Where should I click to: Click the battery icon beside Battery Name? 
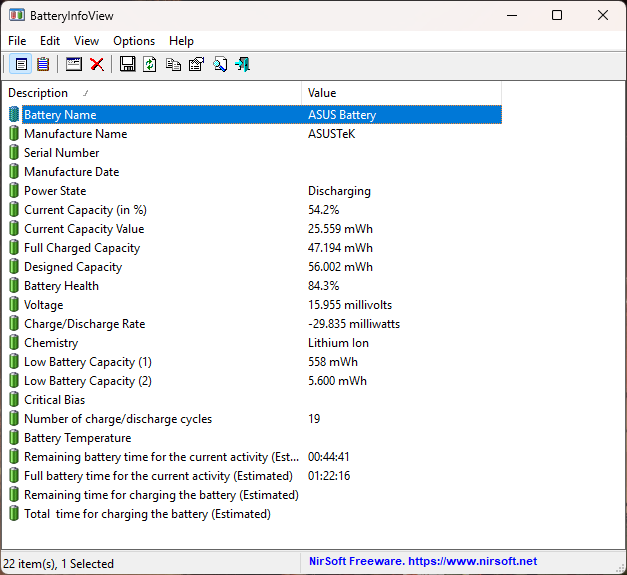point(14,114)
